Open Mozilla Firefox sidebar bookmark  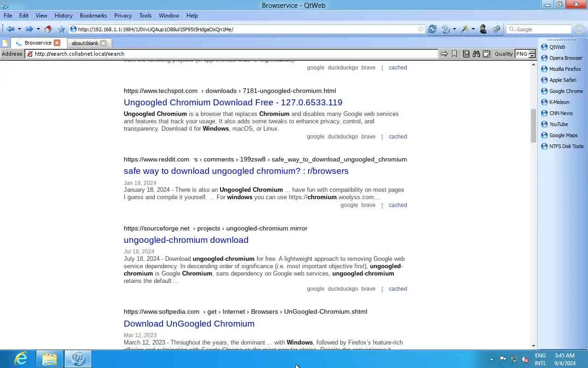561,69
